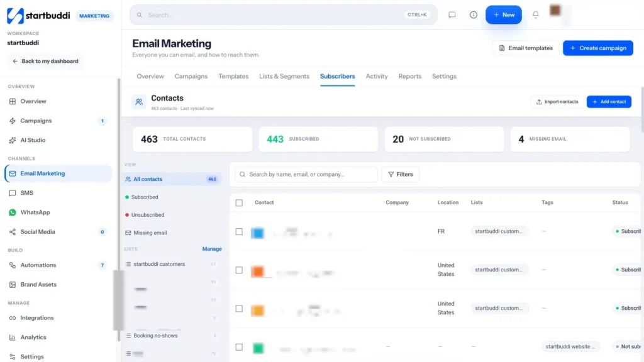Toggle the select-all contacts checkbox

[239, 203]
